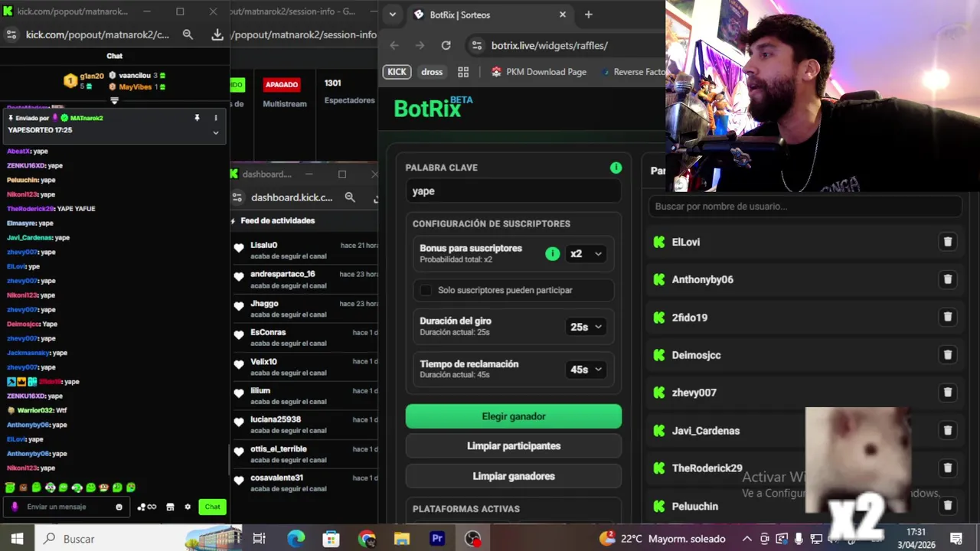Delete participant ElLovi
Screen dimensions: 980x551
point(948,242)
